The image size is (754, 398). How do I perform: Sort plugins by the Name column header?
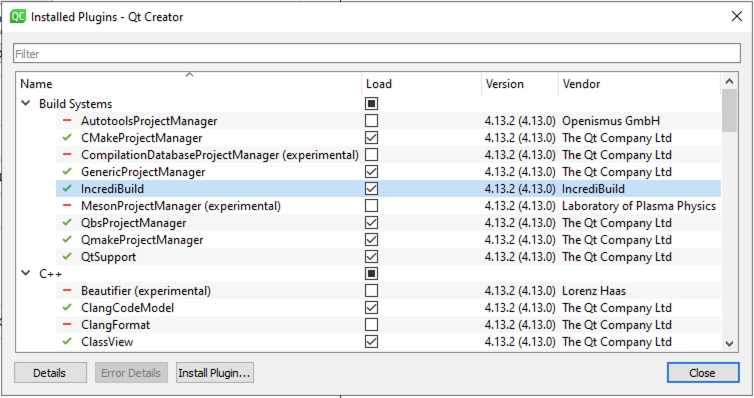pos(188,83)
